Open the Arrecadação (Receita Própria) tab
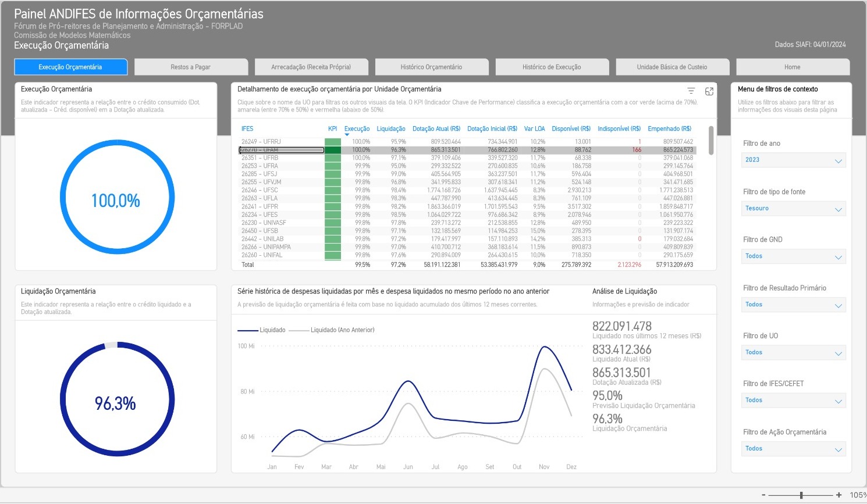 pos(311,67)
